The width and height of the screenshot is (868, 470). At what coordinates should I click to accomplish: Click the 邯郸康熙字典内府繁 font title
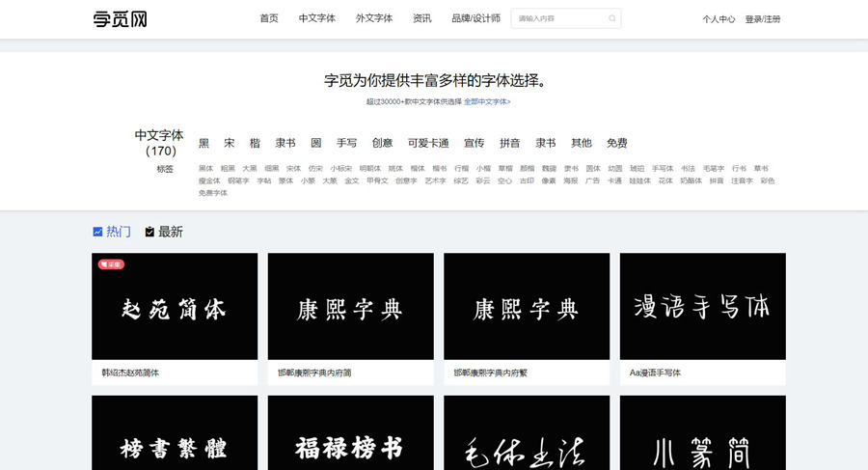coord(491,373)
